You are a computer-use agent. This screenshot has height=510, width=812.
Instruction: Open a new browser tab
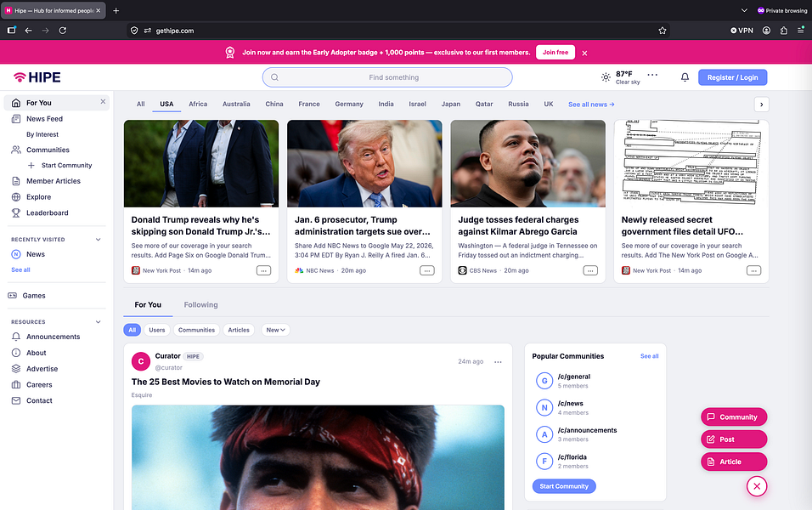[116, 10]
